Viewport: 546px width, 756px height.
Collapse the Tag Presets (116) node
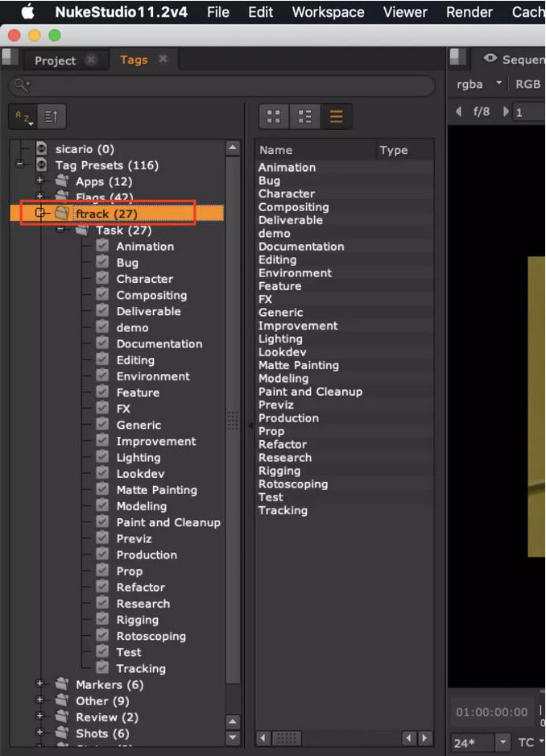[20, 165]
